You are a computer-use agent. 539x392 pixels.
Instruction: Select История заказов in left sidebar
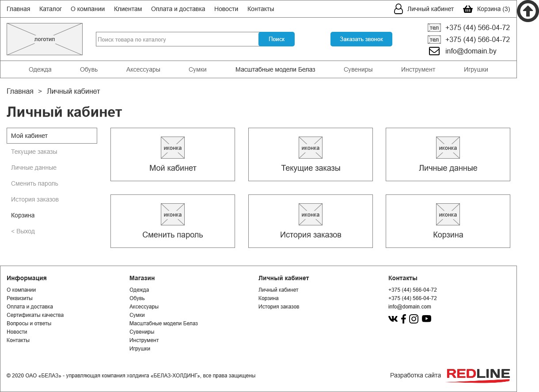coord(35,199)
